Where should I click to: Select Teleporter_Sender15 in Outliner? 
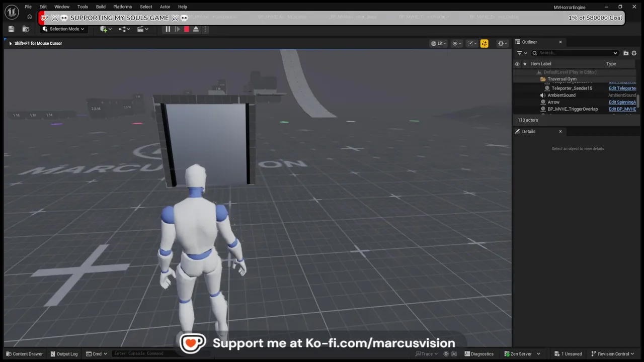click(572, 88)
